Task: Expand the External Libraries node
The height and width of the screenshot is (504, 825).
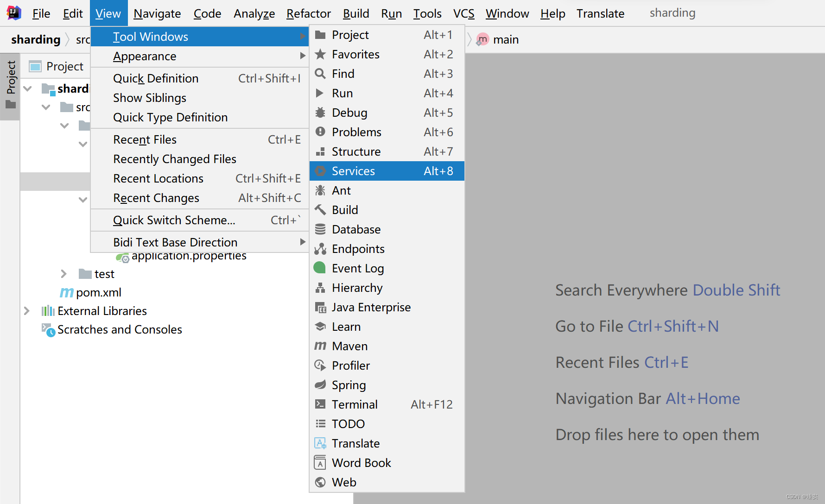Action: click(26, 311)
